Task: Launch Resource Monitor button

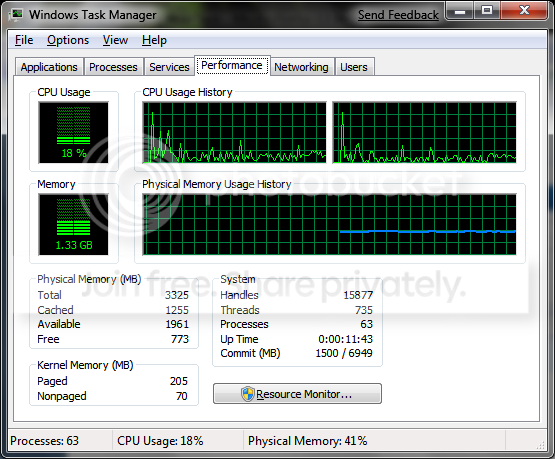Action: (x=297, y=394)
